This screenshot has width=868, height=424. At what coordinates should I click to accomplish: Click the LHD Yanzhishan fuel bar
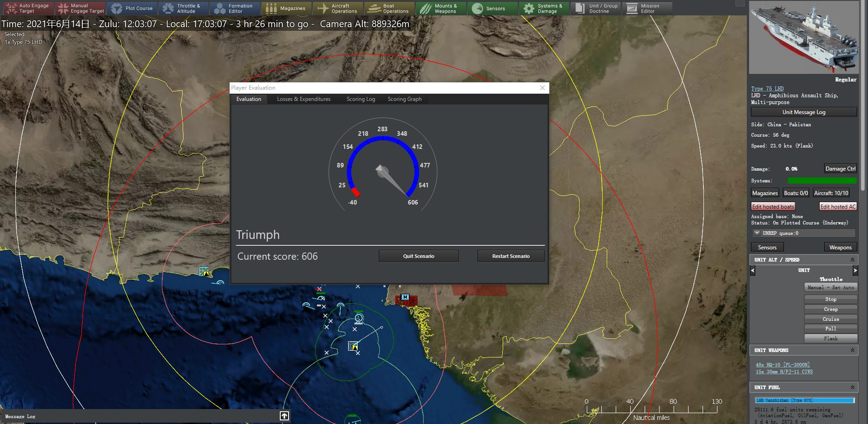point(805,400)
